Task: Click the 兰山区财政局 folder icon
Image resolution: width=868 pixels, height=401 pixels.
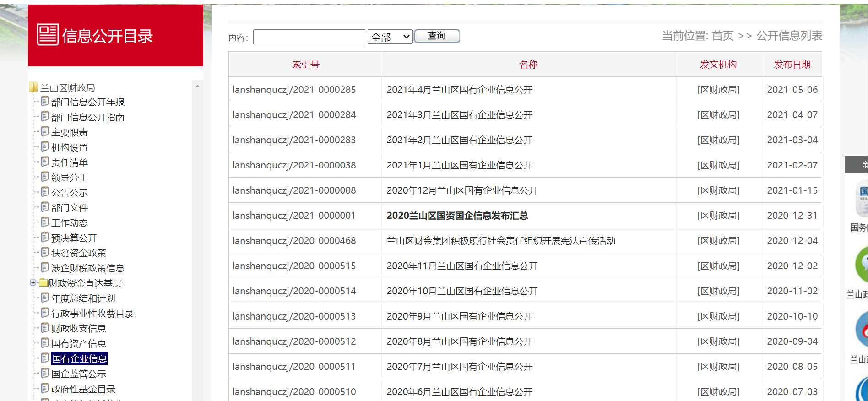Action: (34, 87)
